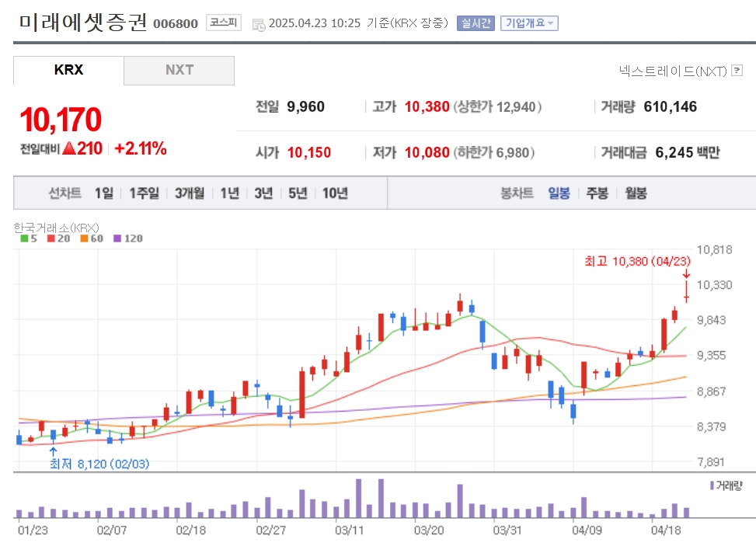
Task: Click the previous close value 9,960
Action: point(305,106)
